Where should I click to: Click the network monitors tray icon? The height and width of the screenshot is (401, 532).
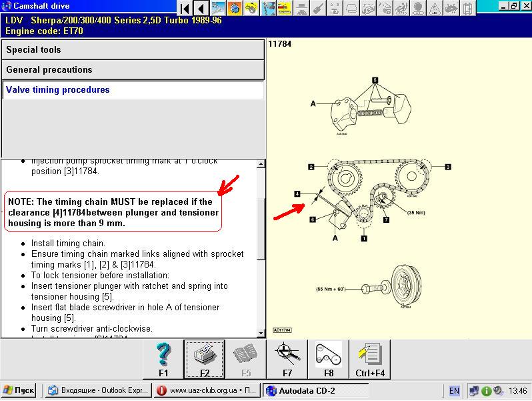474,391
